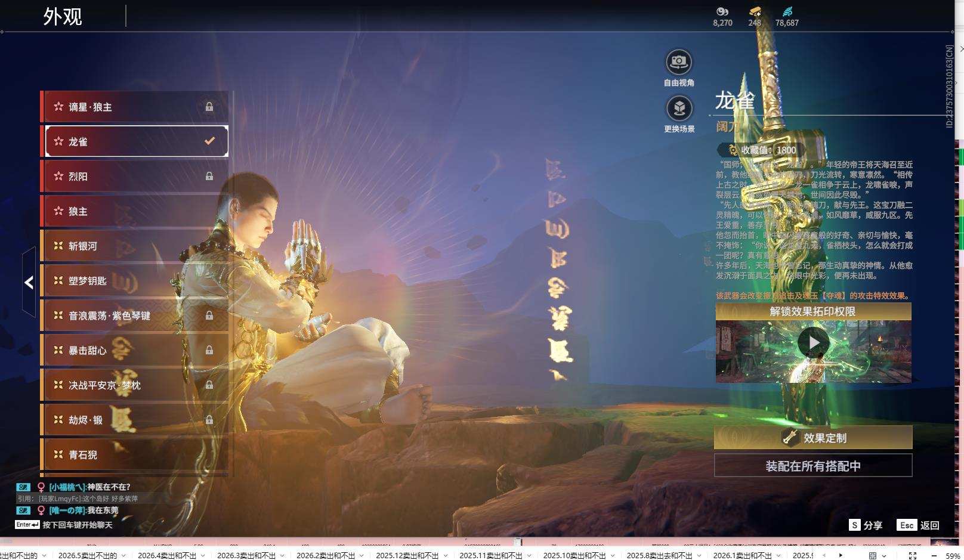964x560 pixels.
Task: Click the sheet tabs scroll-right arrow
Action: click(841, 555)
